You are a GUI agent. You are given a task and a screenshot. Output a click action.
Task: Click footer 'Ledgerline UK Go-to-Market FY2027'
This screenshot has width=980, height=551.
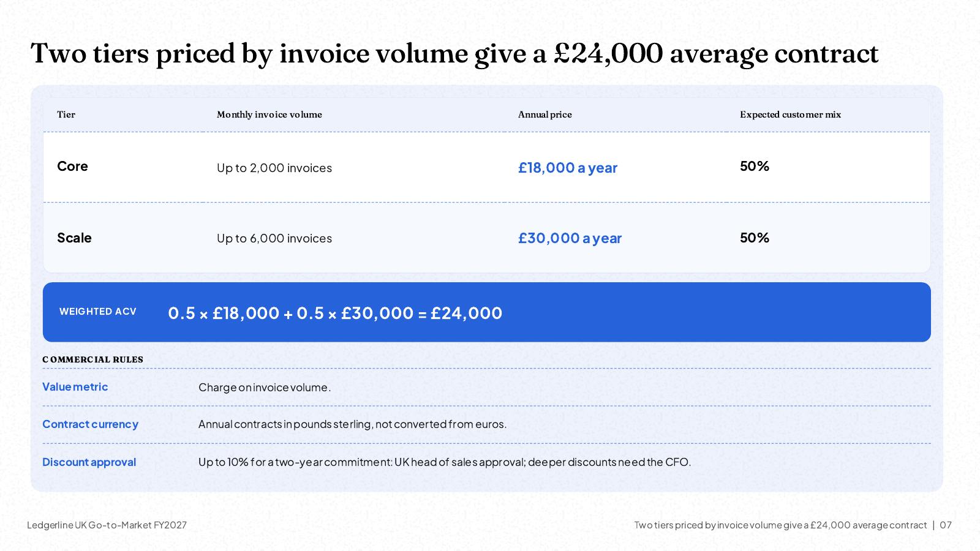click(107, 525)
